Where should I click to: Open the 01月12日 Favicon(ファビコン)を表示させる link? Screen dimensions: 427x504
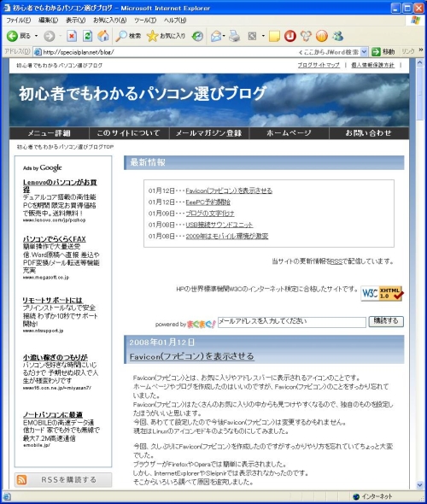(x=229, y=190)
